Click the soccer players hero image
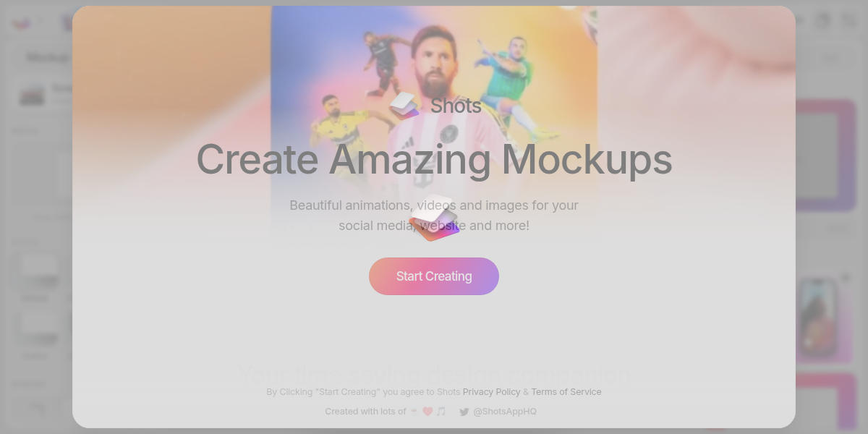The width and height of the screenshot is (868, 434). [434, 123]
